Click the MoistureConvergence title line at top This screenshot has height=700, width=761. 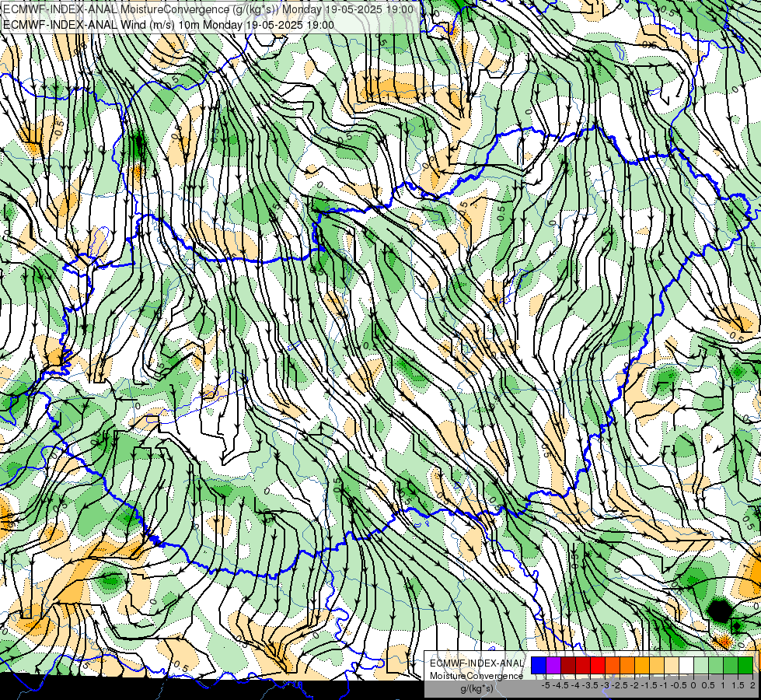click(208, 9)
